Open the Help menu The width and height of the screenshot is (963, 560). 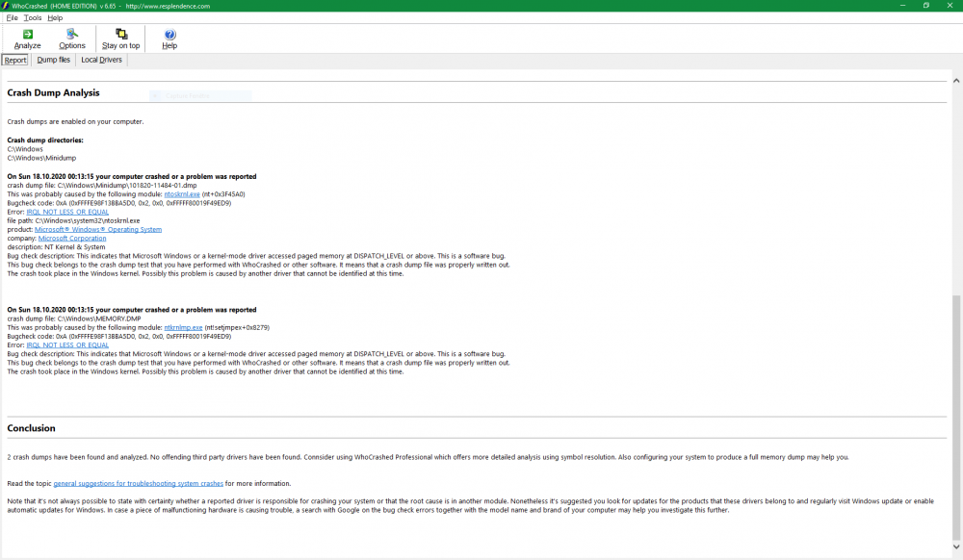pos(55,17)
